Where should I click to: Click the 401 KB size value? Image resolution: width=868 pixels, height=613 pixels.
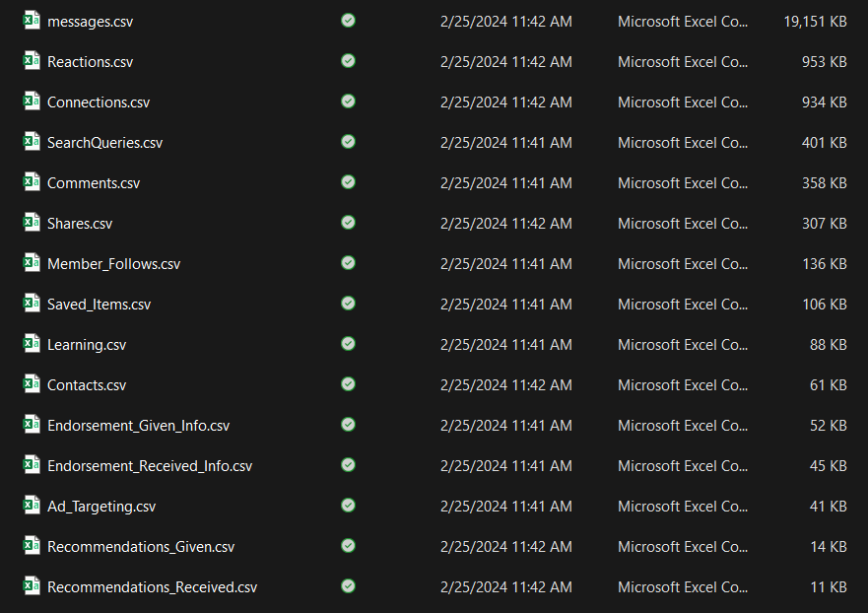(825, 143)
